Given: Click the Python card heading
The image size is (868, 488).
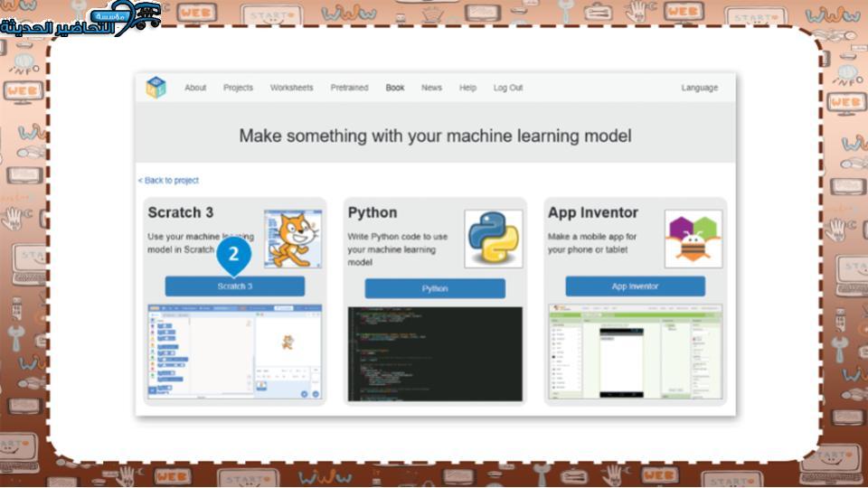Looking at the screenshot, I should 373,212.
